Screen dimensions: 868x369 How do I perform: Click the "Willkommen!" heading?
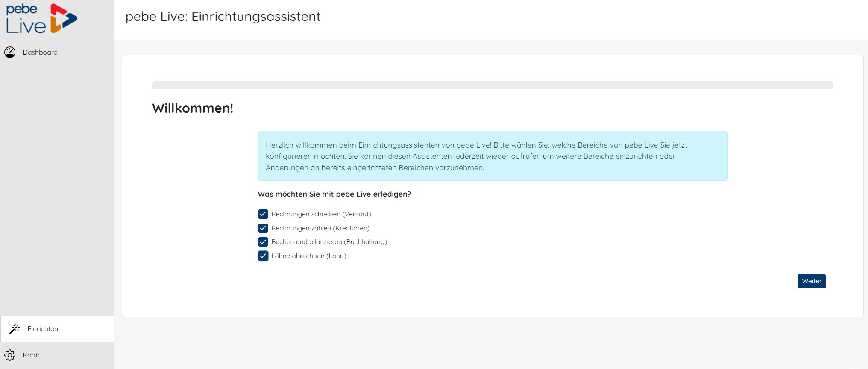(x=193, y=108)
